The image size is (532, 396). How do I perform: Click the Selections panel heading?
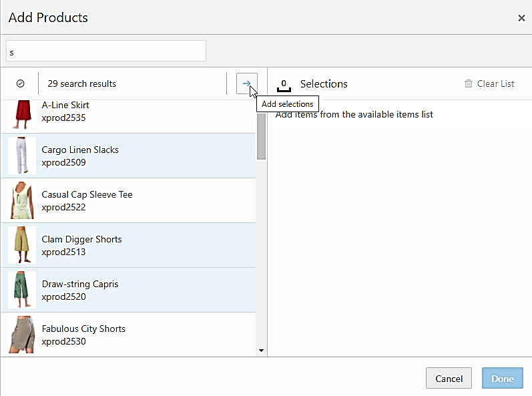[x=324, y=83]
